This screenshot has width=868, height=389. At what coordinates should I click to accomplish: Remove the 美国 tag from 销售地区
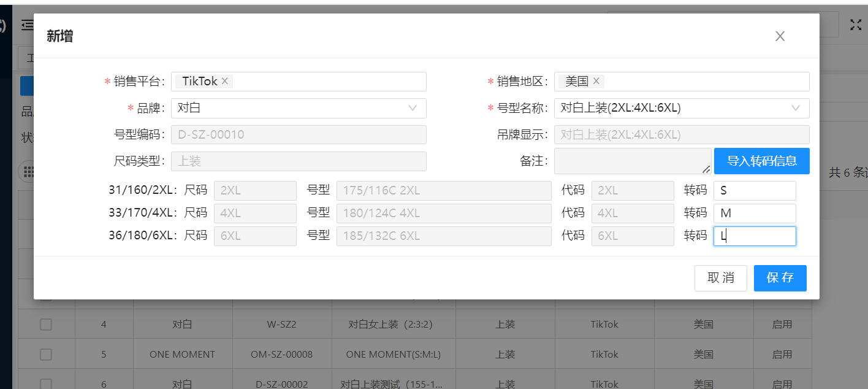point(596,81)
